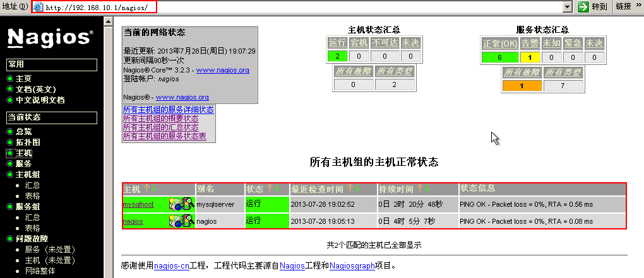Click 正常(OK) header in service summary
The height and width of the screenshot is (278, 644).
click(500, 44)
